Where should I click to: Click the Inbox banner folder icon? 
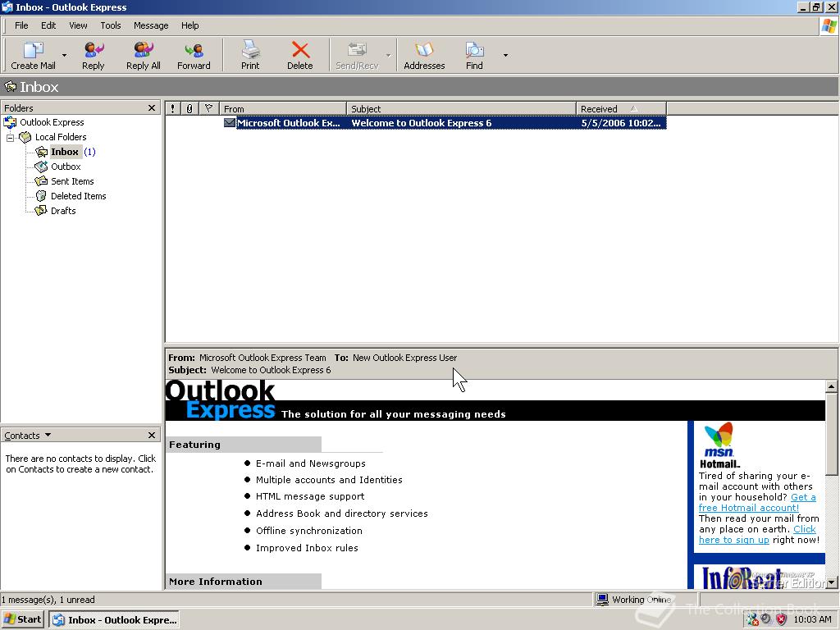[10, 86]
